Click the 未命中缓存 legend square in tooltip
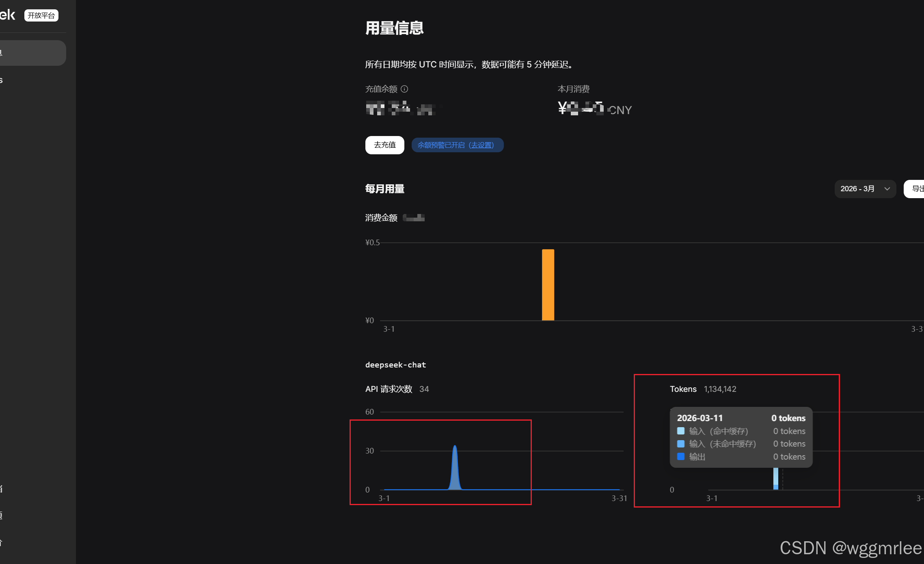The image size is (924, 564). click(681, 444)
